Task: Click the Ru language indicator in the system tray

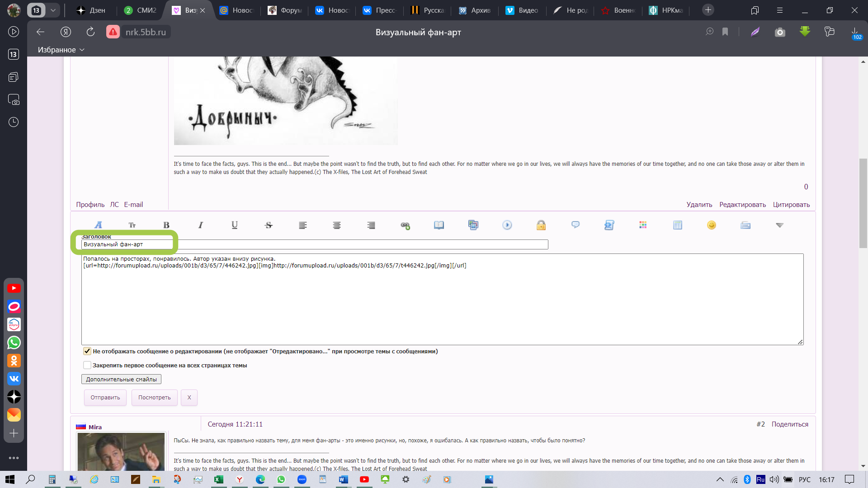Action: pyautogui.click(x=761, y=479)
